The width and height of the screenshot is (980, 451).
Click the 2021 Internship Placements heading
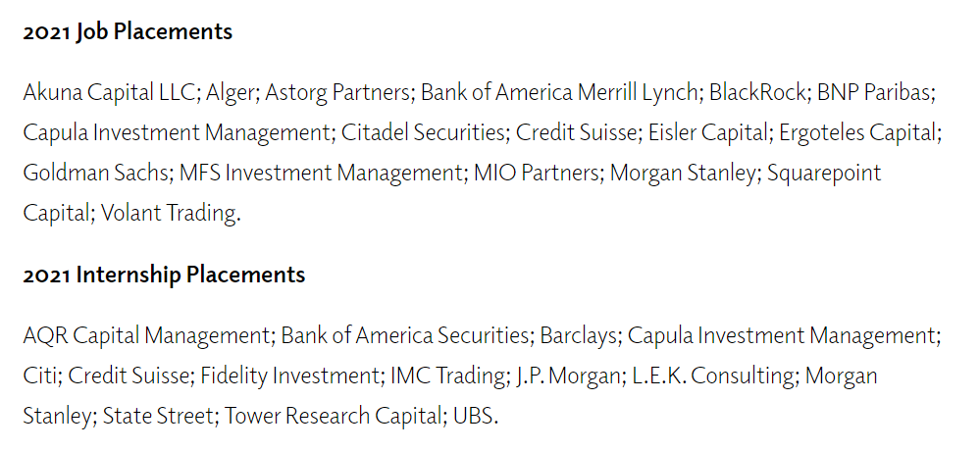coord(164,275)
